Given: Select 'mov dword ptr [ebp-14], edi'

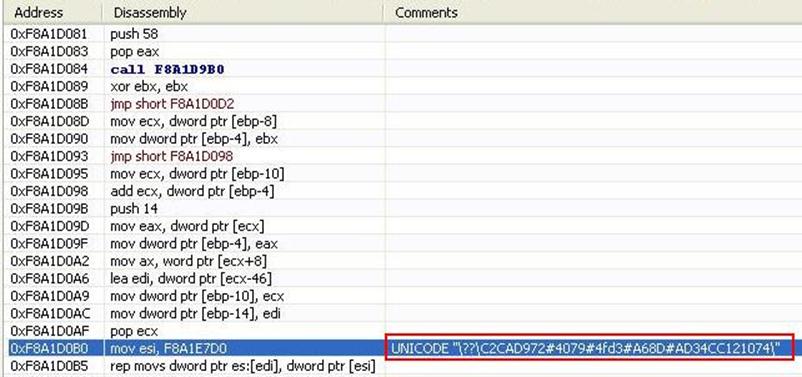Looking at the screenshot, I should pyautogui.click(x=195, y=314).
